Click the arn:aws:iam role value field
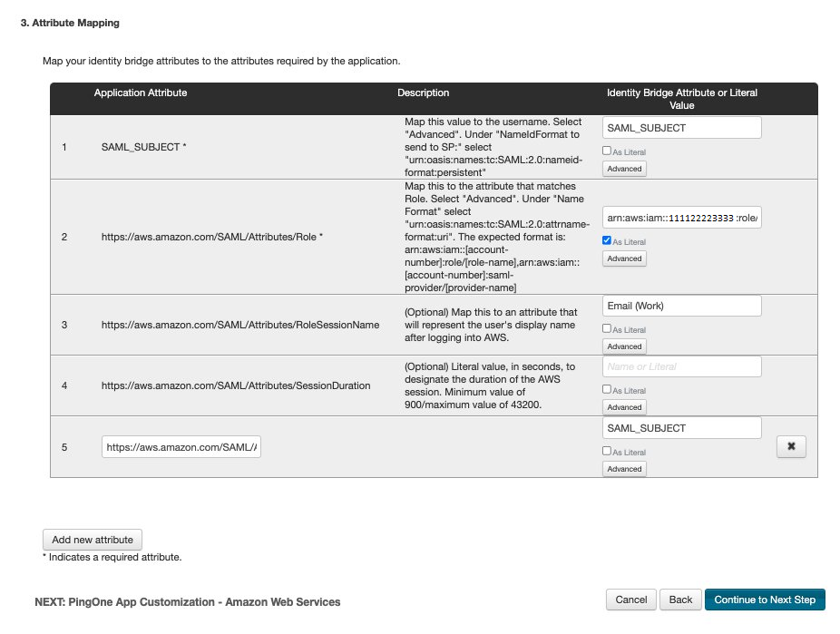This screenshot has width=840, height=634. click(x=681, y=217)
